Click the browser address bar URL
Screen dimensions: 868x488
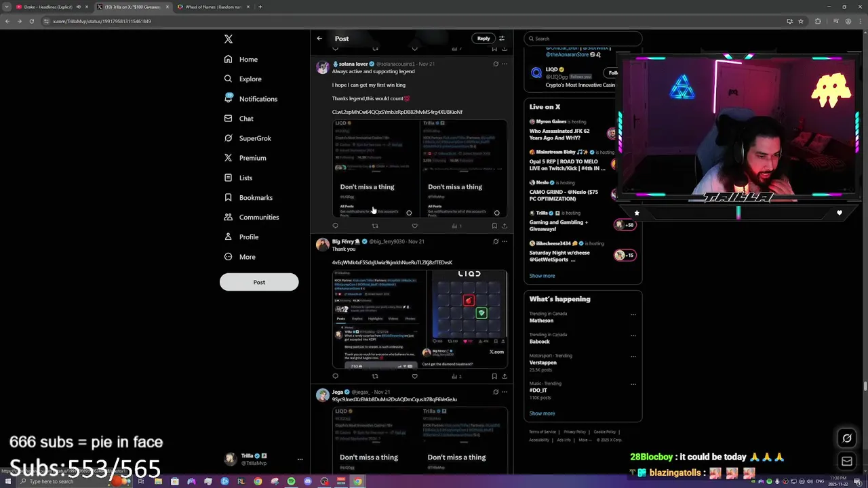pos(102,21)
